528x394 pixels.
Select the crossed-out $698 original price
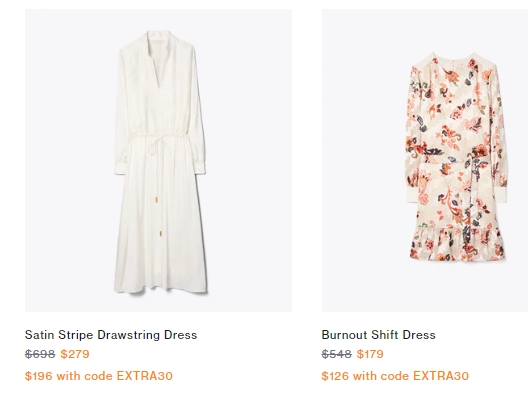tap(40, 354)
